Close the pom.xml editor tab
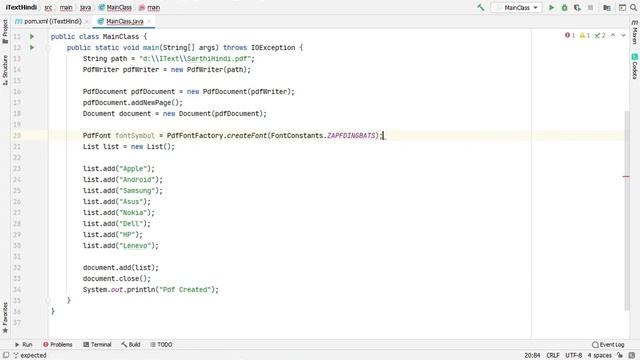Viewport: 640px width, 360px height. (x=87, y=21)
